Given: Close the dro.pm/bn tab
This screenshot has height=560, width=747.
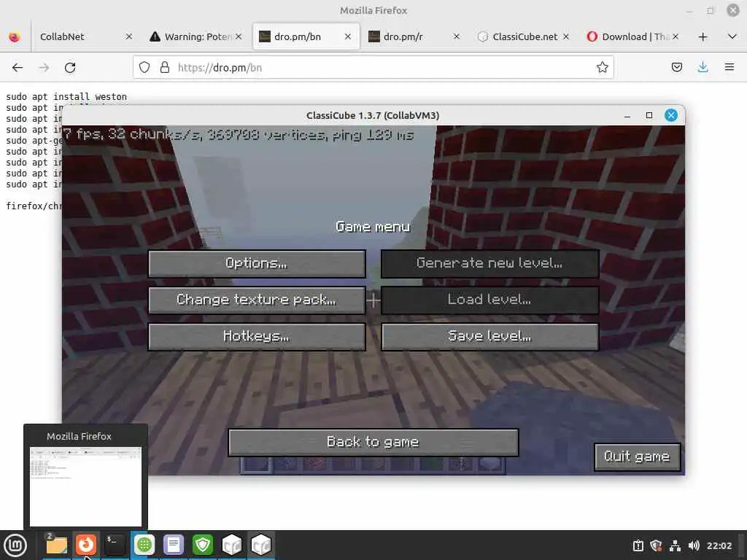Looking at the screenshot, I should (x=348, y=36).
